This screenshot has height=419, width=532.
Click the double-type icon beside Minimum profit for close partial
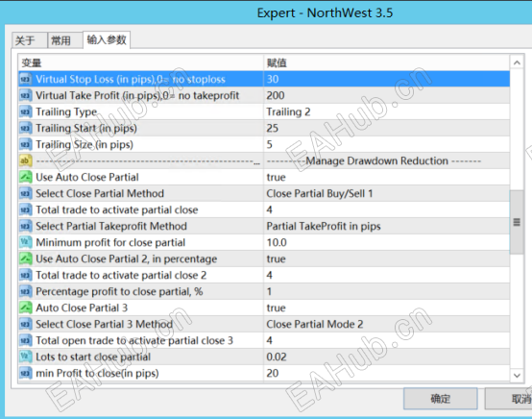tap(25, 242)
